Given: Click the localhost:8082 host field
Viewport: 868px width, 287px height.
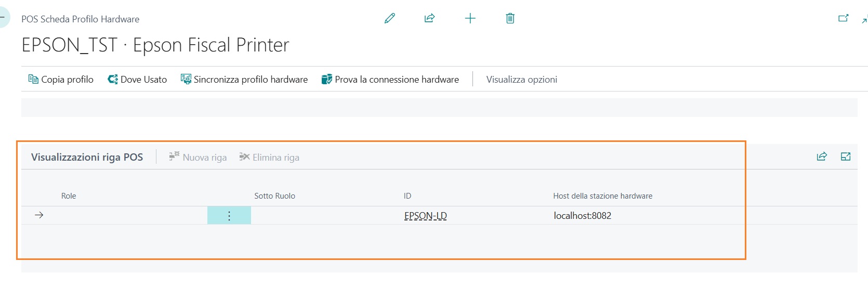Looking at the screenshot, I should coord(583,216).
